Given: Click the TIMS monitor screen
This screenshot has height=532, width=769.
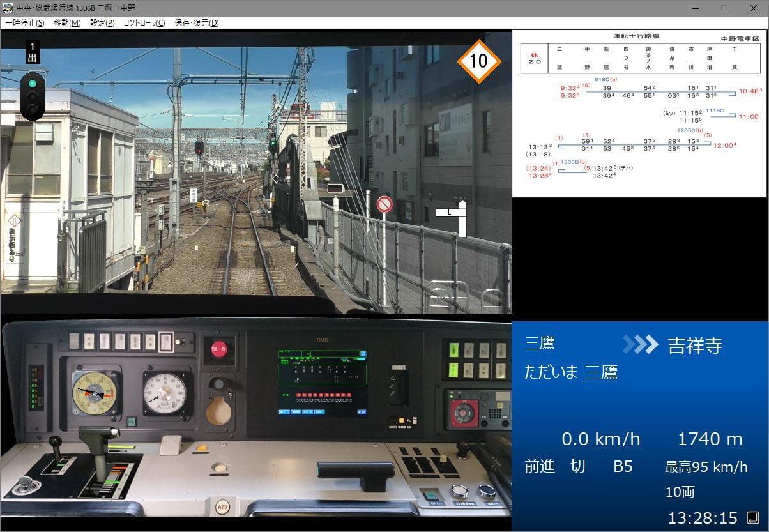Looking at the screenshot, I should coord(323,383).
